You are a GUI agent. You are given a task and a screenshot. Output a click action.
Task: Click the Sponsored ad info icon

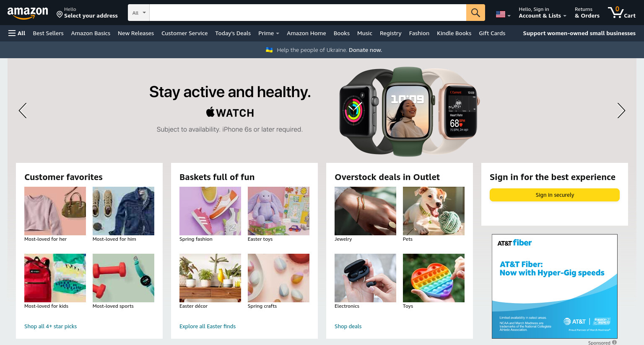[614, 342]
